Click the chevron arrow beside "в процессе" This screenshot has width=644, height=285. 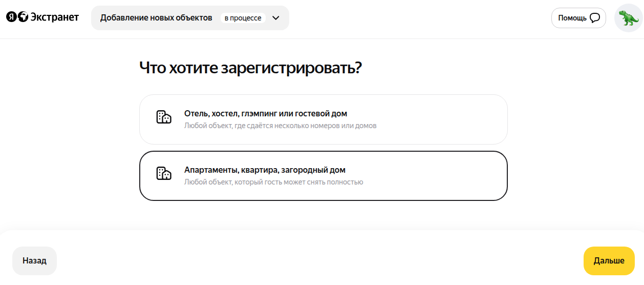point(276,18)
